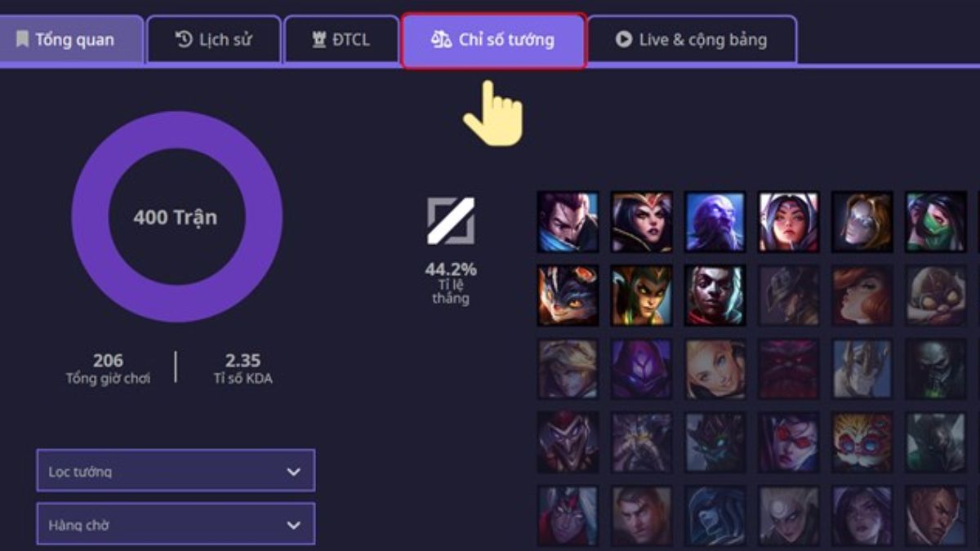Switch to the Lịch sử tab

pyautogui.click(x=214, y=39)
